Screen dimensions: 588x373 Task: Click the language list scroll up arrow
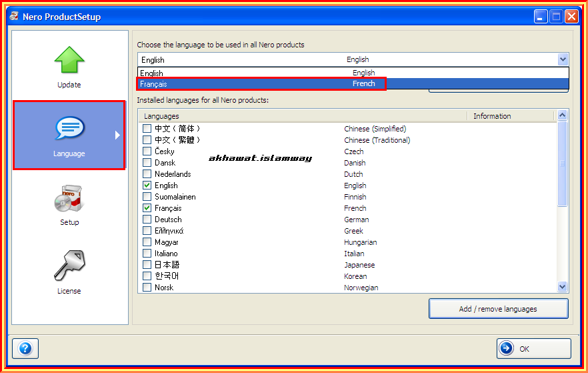coord(562,115)
